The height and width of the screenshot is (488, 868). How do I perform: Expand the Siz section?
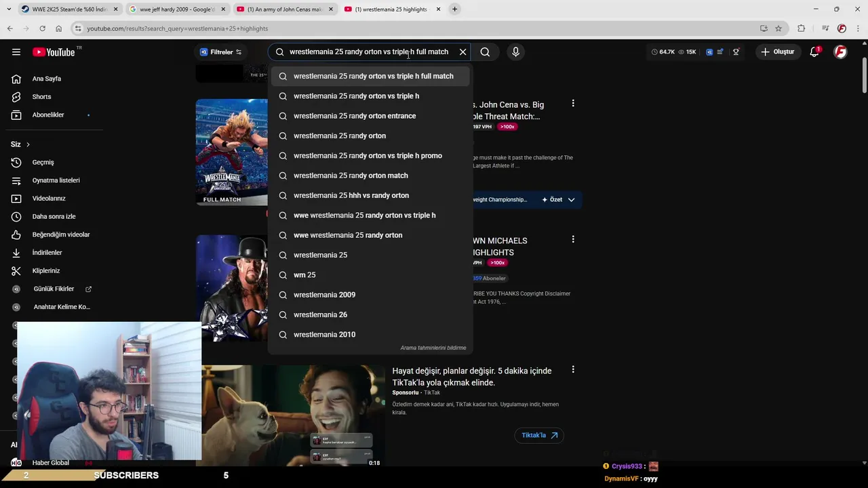(20, 144)
